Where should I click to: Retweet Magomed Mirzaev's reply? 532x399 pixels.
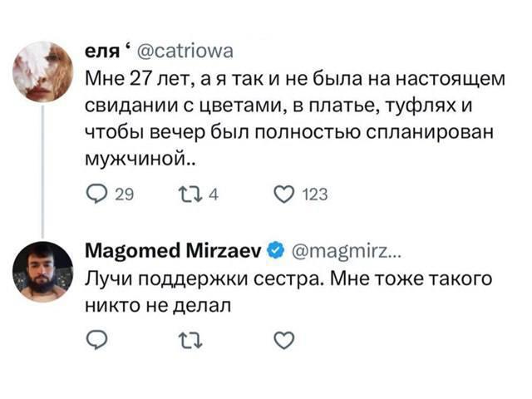point(190,340)
